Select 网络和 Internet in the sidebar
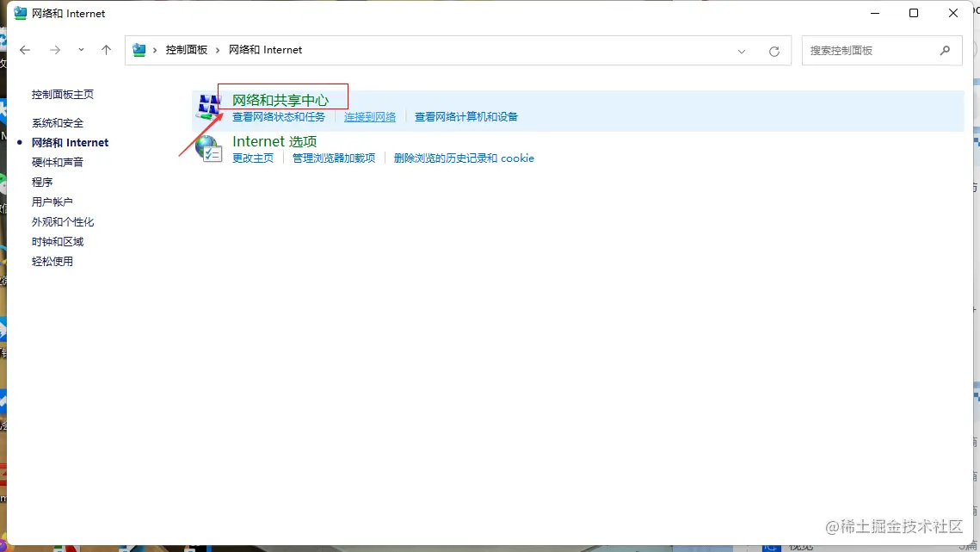The height and width of the screenshot is (552, 980). point(70,143)
